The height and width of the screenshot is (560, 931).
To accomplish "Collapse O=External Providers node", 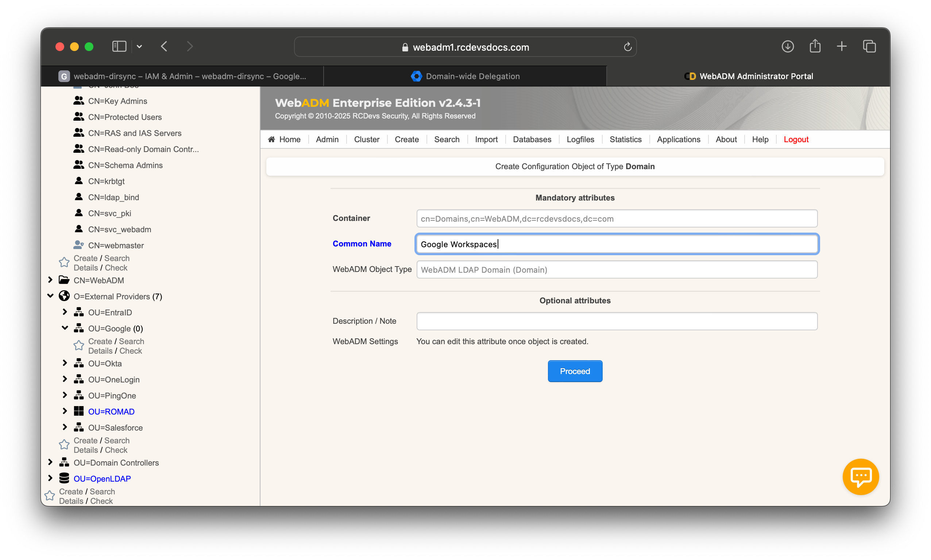I will pos(50,296).
